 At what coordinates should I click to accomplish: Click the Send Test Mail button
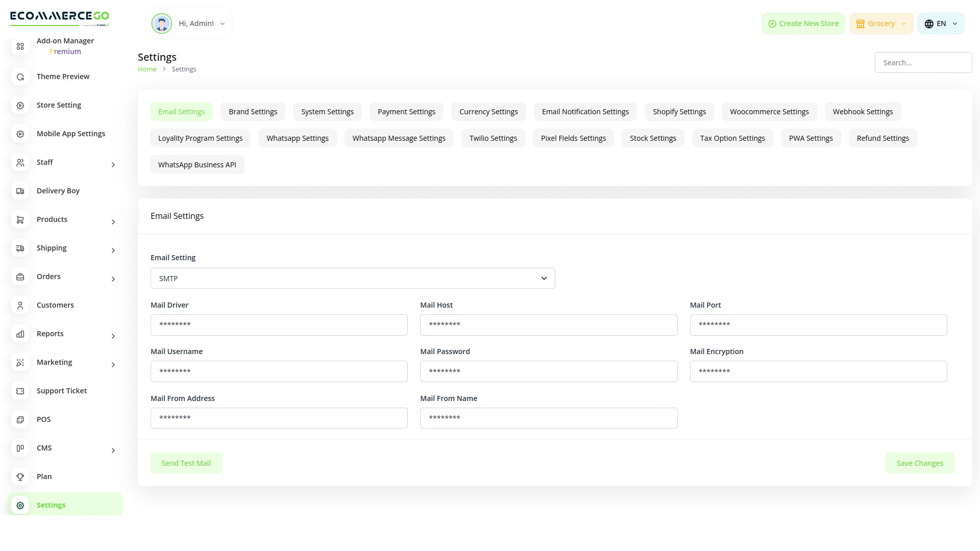point(186,463)
